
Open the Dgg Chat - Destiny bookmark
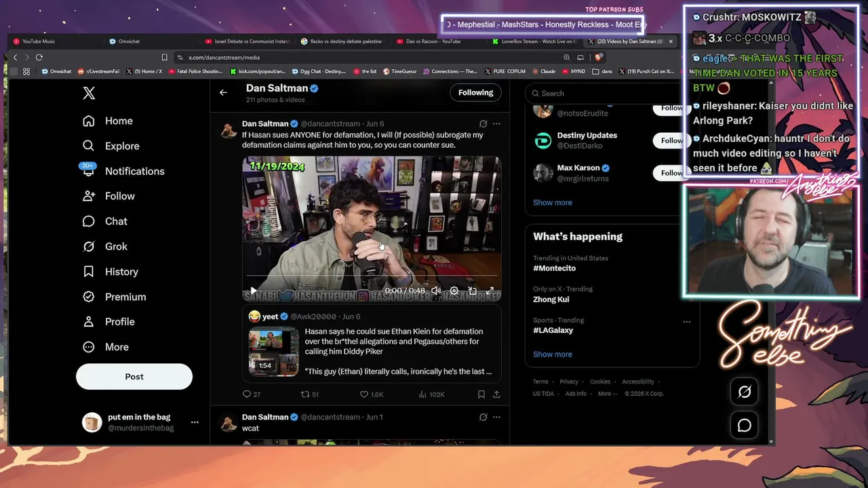click(x=319, y=71)
